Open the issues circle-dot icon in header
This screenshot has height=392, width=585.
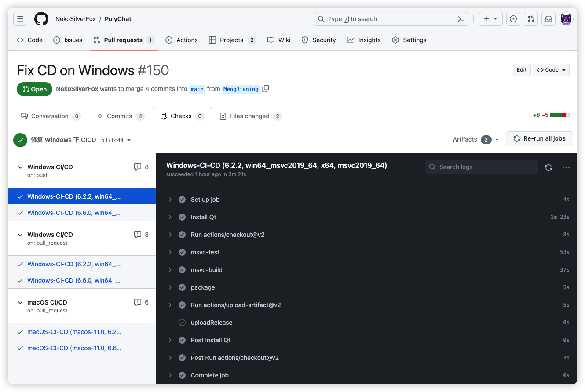point(513,19)
